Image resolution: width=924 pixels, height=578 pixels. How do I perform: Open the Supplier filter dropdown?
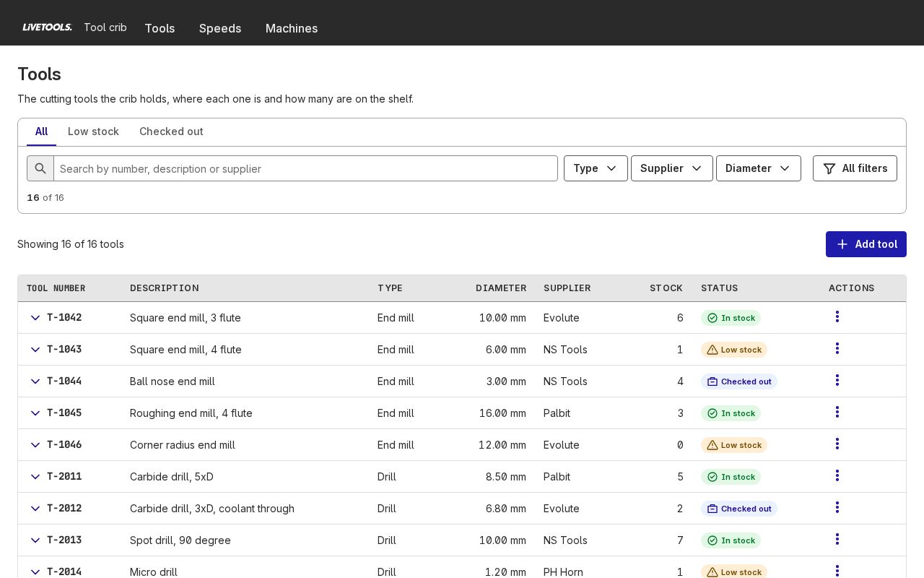(x=672, y=168)
